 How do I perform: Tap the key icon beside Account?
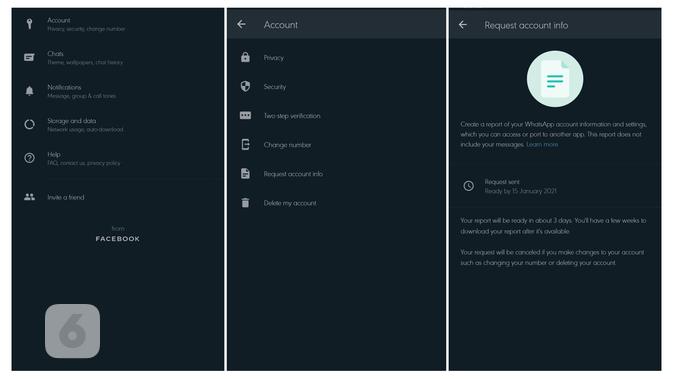pos(29,24)
